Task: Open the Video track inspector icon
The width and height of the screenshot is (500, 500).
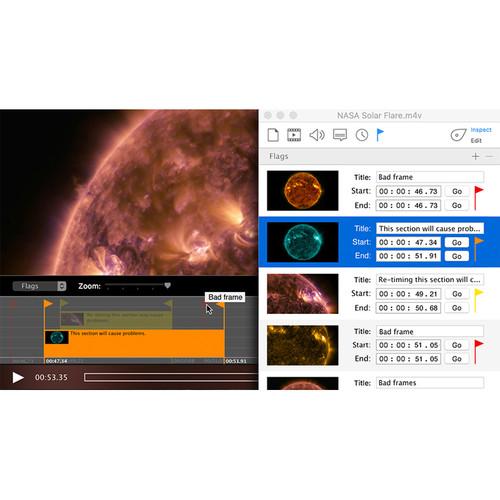Action: [x=294, y=135]
